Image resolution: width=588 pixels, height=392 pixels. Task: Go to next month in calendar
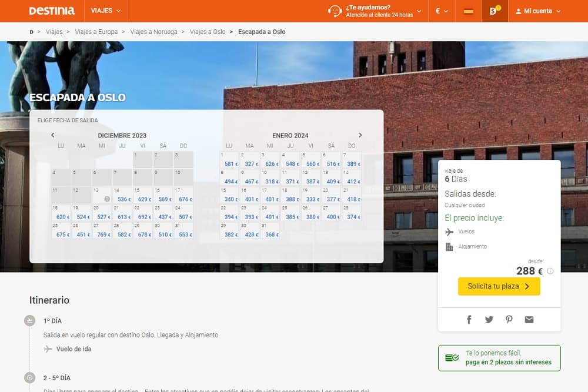360,135
